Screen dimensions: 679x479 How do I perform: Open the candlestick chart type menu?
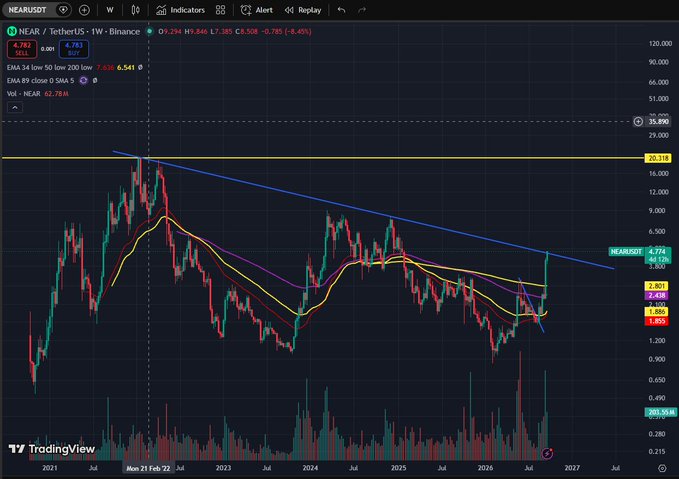click(136, 10)
